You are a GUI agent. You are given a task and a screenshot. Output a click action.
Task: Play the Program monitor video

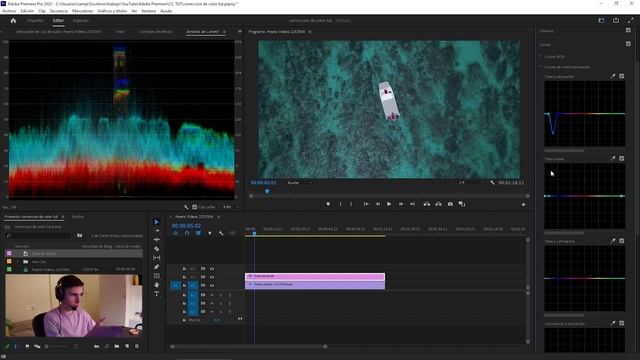click(389, 204)
